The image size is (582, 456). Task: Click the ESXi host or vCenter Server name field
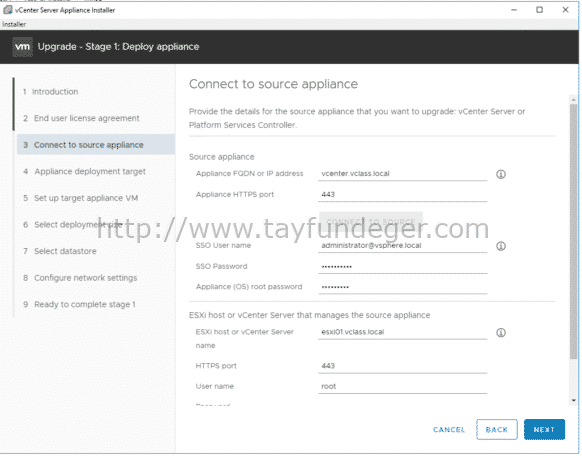coord(402,332)
